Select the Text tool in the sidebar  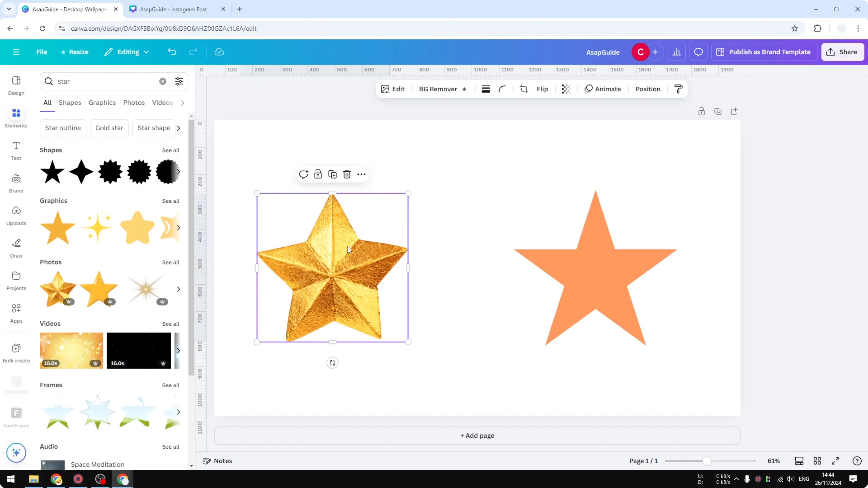[x=16, y=150]
